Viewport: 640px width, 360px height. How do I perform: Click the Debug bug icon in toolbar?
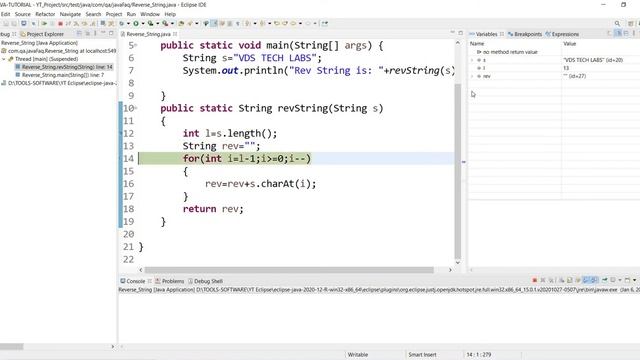(122, 24)
